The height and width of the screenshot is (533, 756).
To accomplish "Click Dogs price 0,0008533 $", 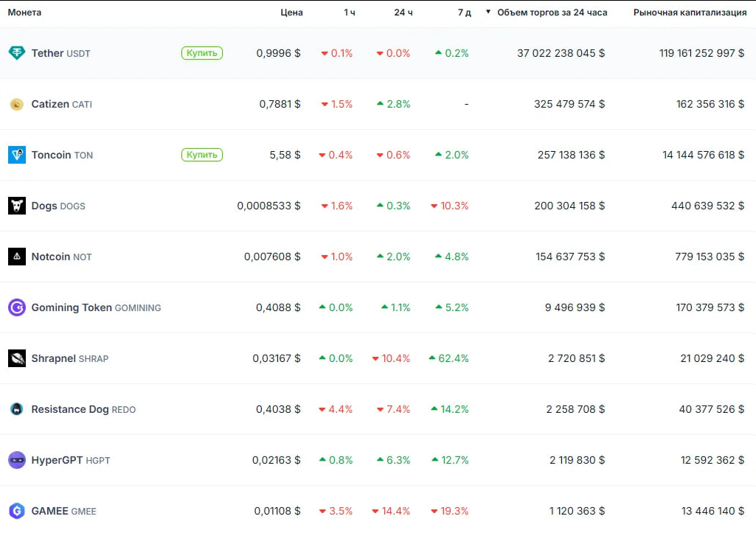I will pyautogui.click(x=268, y=206).
